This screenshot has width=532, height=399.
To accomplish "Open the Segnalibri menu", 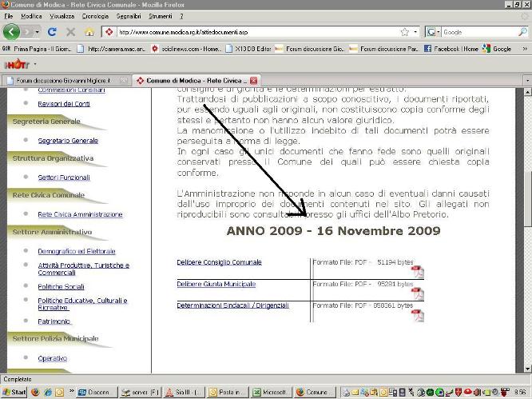I will 129,16.
